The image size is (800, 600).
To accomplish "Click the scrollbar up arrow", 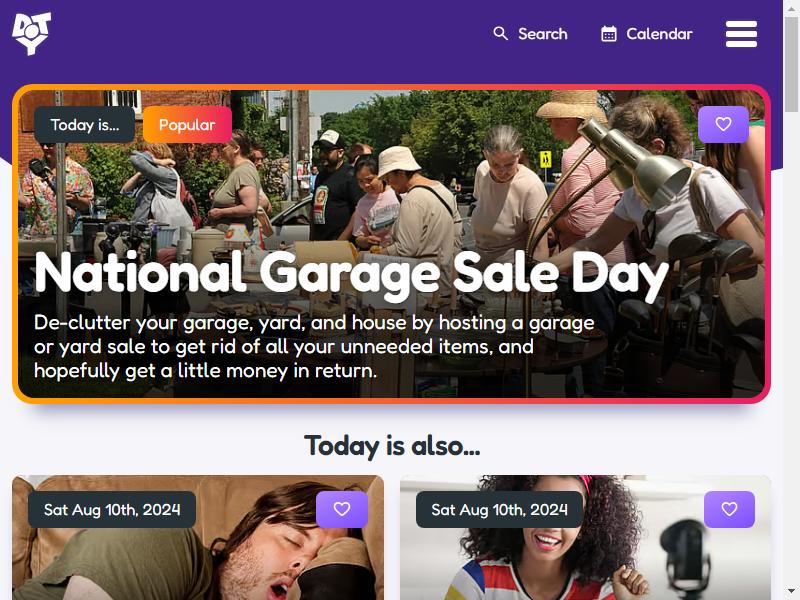I will pos(791,7).
